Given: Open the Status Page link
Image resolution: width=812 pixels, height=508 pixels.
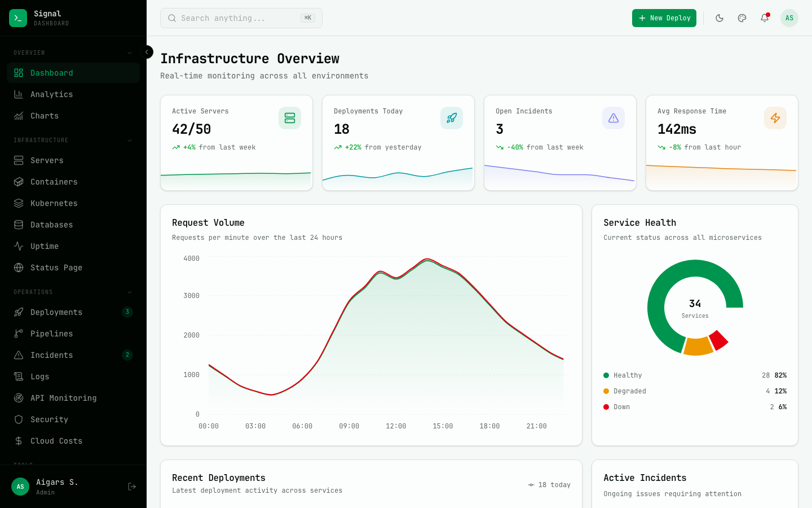Looking at the screenshot, I should 56,268.
